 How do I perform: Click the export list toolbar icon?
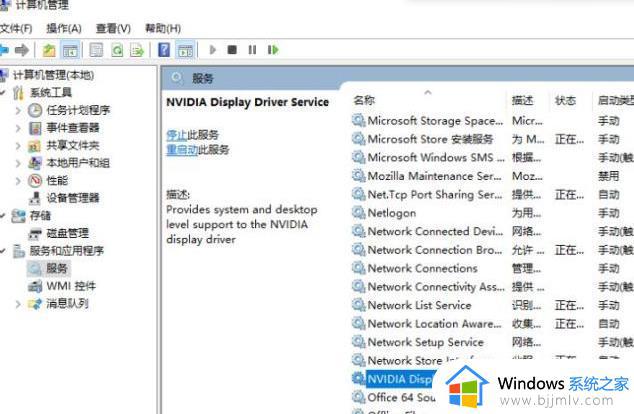click(x=137, y=50)
